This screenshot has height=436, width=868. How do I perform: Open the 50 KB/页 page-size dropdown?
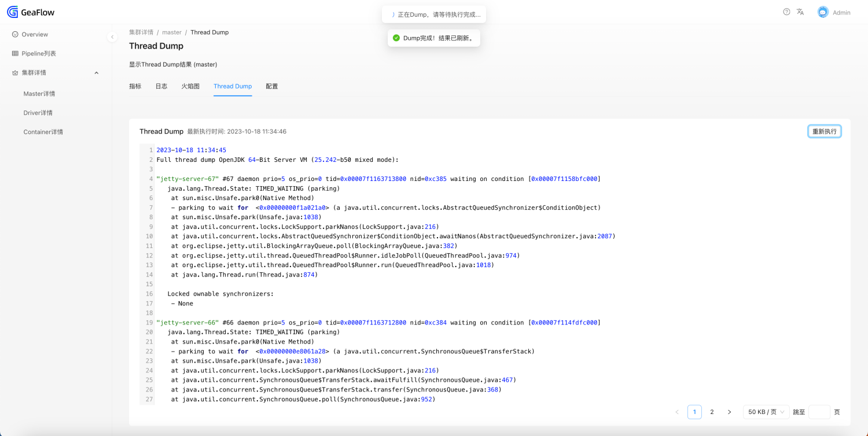coord(766,412)
